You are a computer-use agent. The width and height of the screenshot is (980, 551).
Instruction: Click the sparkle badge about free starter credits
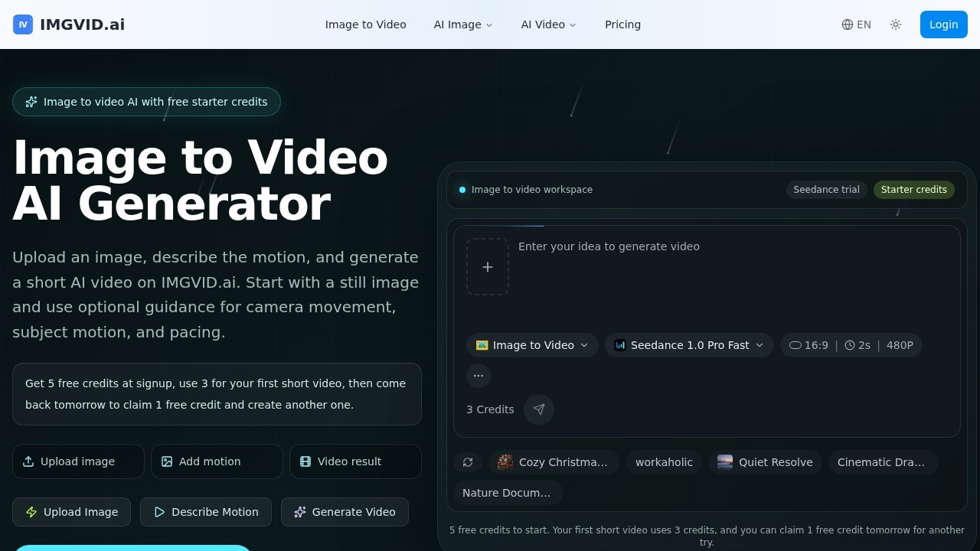[146, 102]
